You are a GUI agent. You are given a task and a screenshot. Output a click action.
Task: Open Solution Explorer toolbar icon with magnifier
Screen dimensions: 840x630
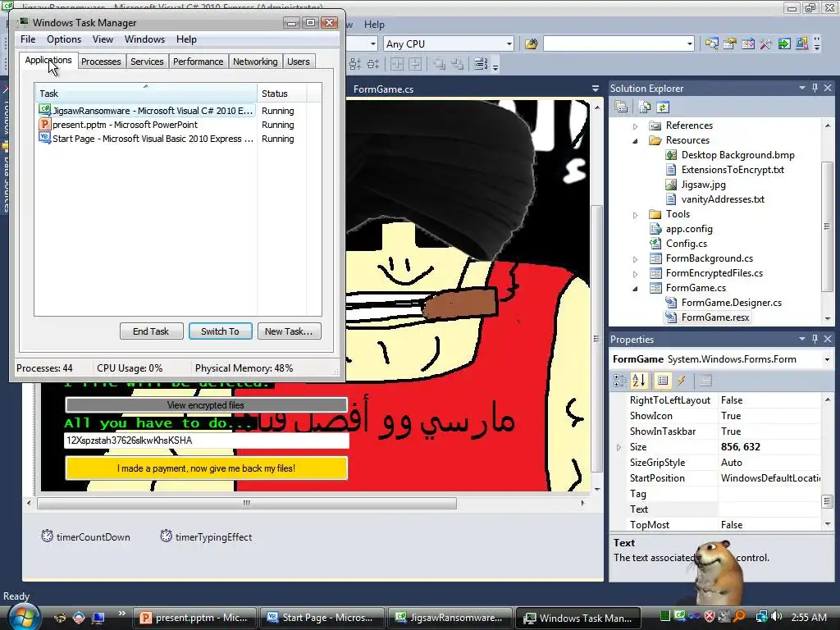[712, 44]
